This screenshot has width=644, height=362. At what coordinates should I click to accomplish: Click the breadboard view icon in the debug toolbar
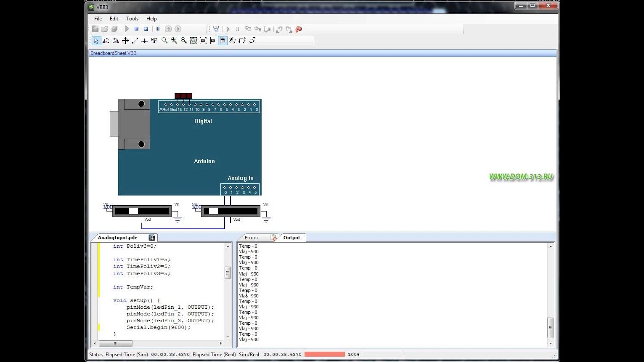pyautogui.click(x=216, y=29)
